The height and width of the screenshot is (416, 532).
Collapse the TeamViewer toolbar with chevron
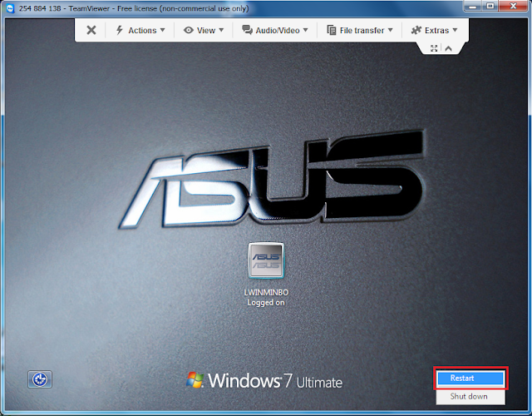[x=448, y=48]
